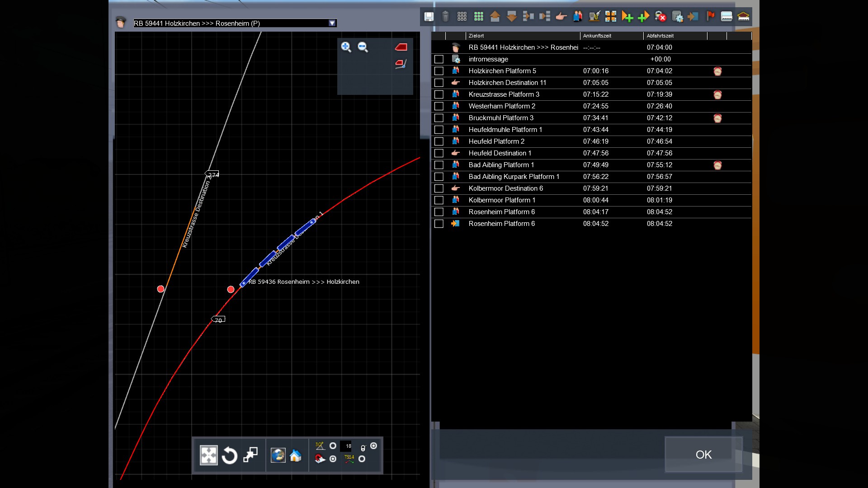Tick the Bad Aibling Platform 1 checkbox
Image resolution: width=868 pixels, height=488 pixels.
(x=439, y=165)
